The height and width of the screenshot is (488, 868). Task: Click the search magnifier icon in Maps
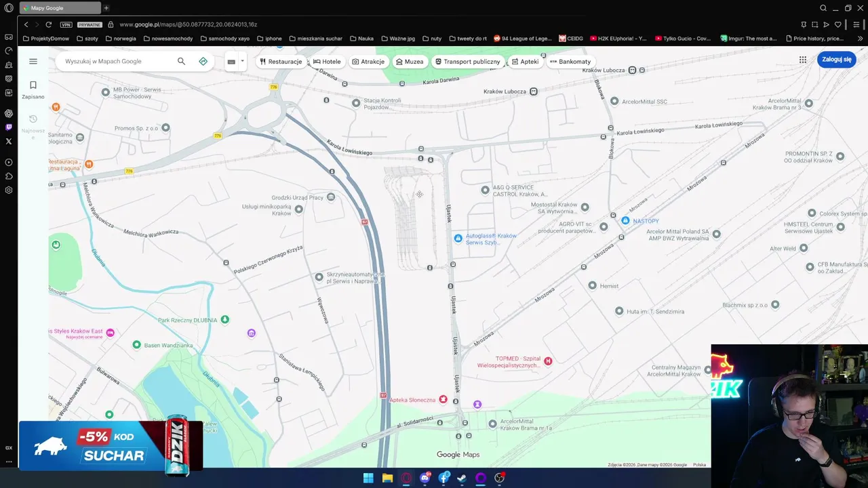coord(181,61)
